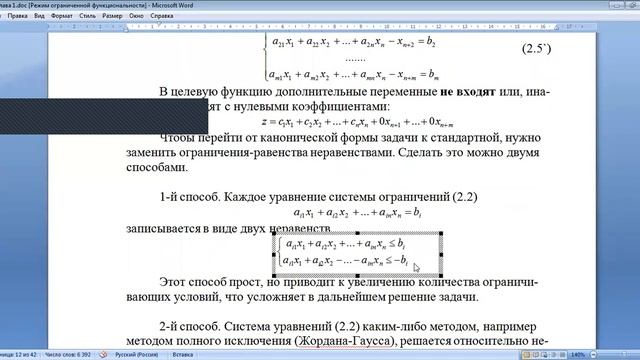Open the Окно menu

(136, 16)
